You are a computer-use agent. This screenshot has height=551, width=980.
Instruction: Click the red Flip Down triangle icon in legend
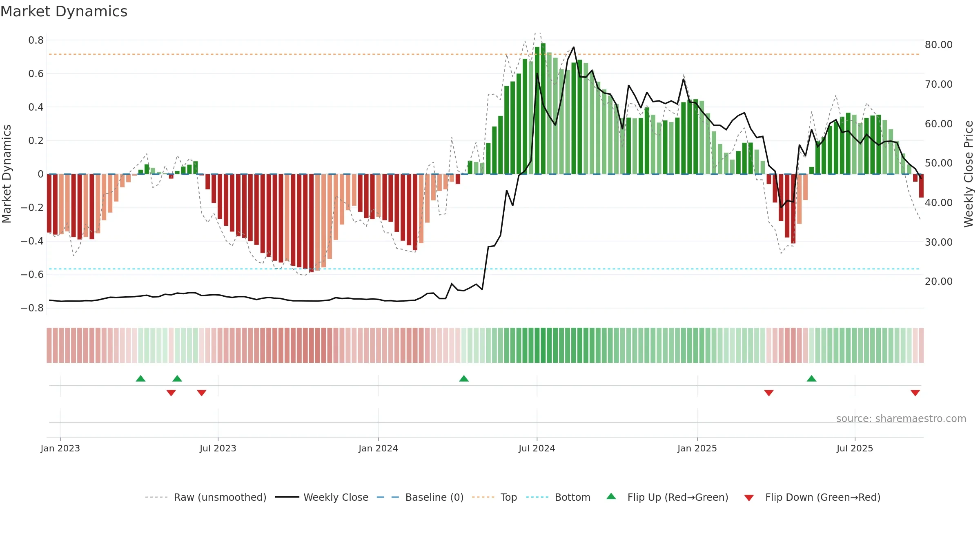tap(749, 498)
